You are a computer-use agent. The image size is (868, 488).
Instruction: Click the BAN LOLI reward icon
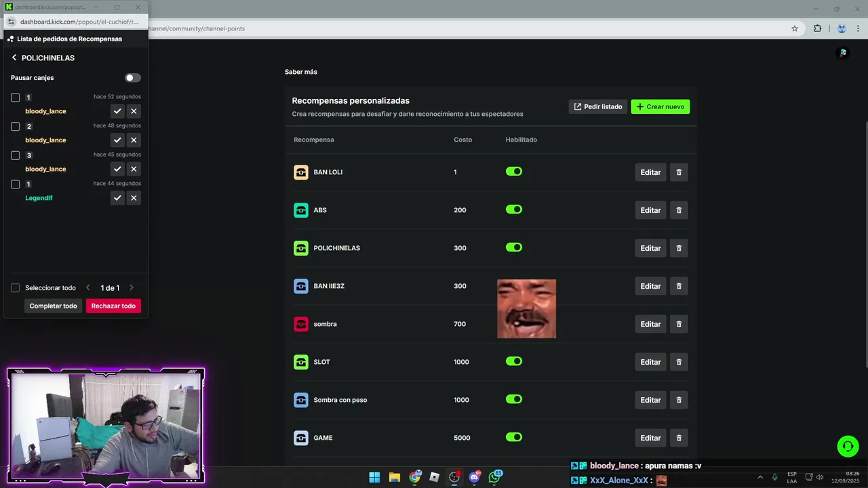[301, 172]
